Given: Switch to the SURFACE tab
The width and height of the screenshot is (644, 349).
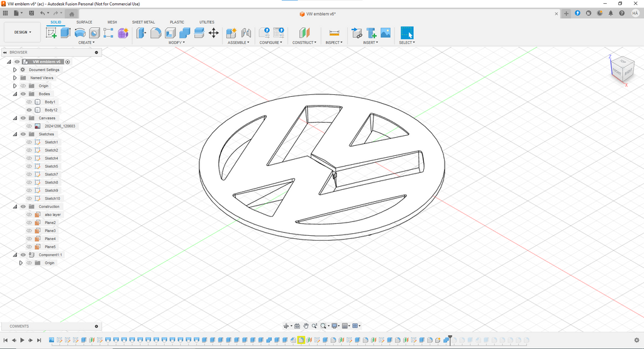Looking at the screenshot, I should tap(84, 22).
